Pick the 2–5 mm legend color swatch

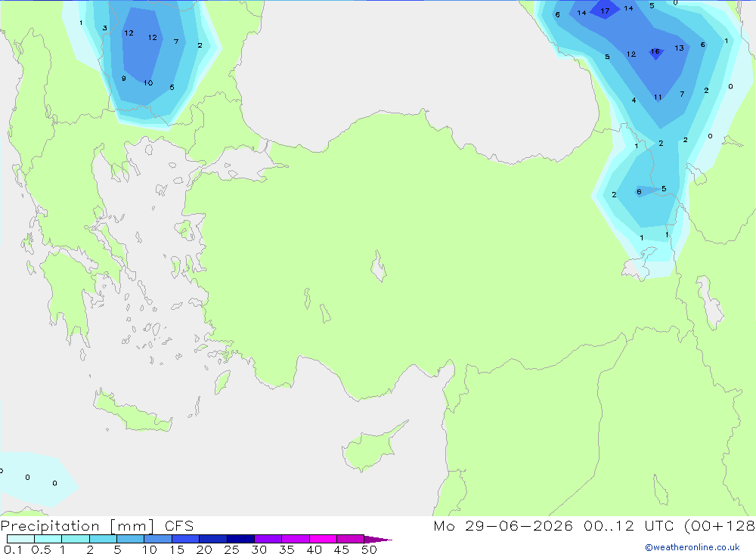[103, 539]
